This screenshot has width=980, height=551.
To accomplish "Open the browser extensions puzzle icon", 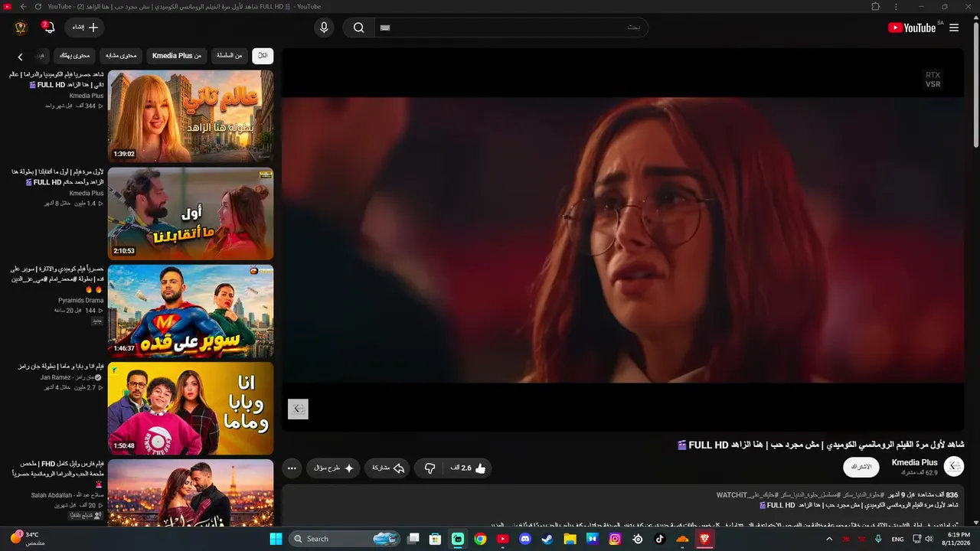I will (x=876, y=6).
